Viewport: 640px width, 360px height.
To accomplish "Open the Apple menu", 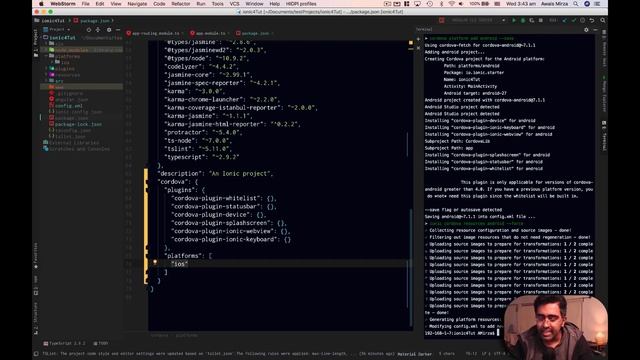I will click(x=41, y=4).
